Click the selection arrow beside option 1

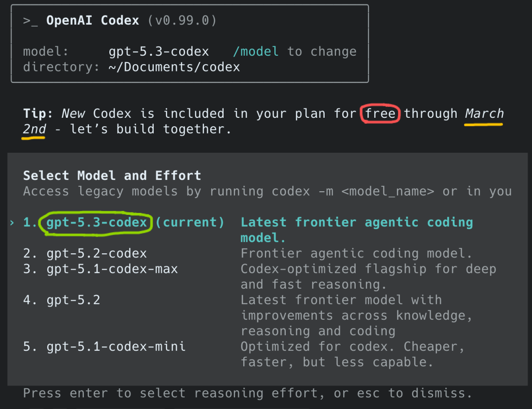pos(12,223)
